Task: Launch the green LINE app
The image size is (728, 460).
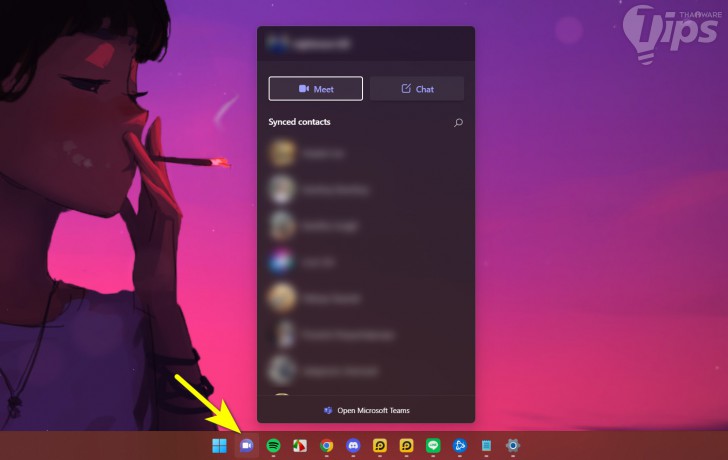Action: (x=433, y=446)
